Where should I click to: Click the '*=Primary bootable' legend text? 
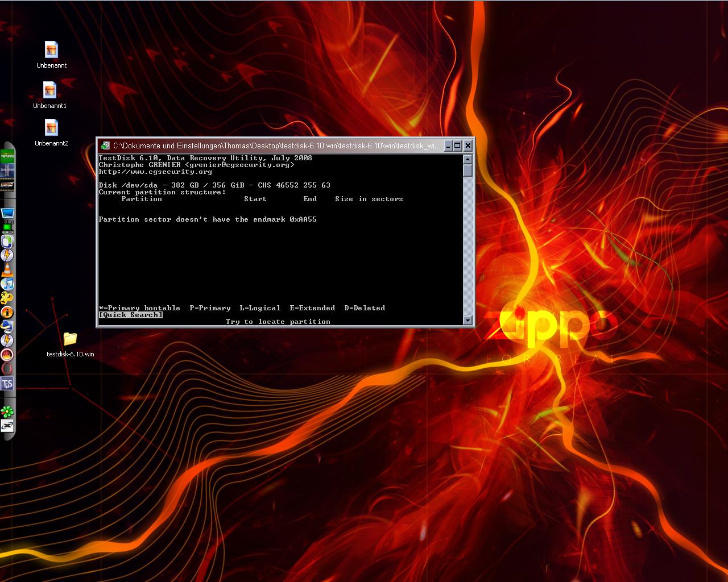click(x=139, y=308)
